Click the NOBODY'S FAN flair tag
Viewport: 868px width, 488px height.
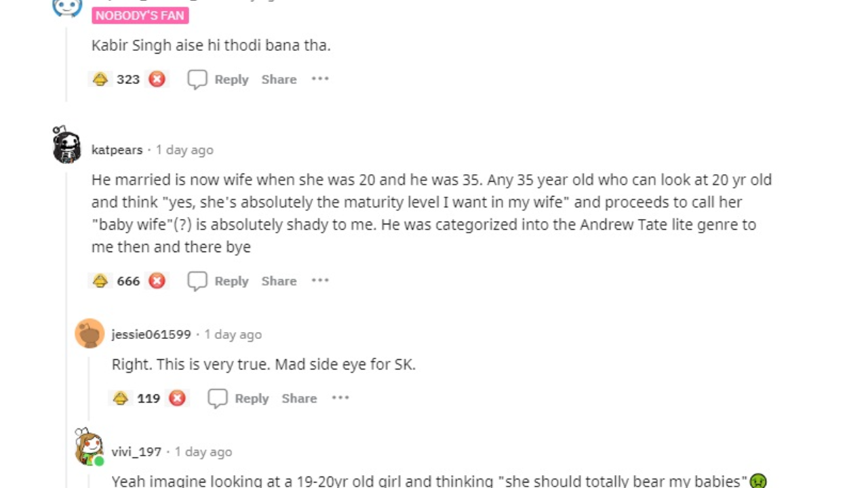click(140, 16)
